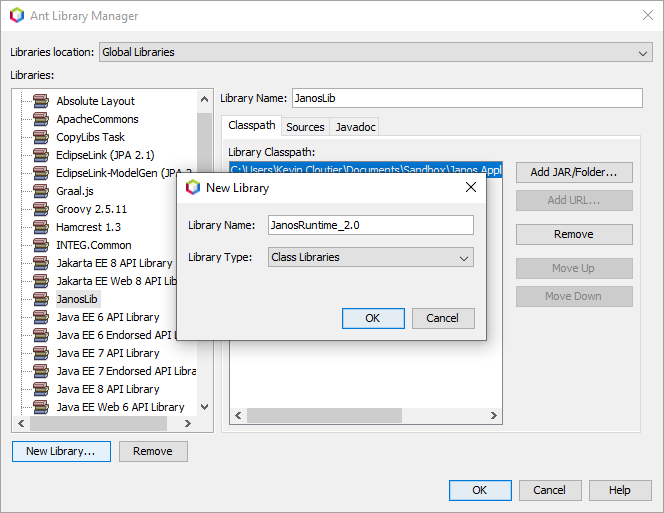Select the Hamcrest 1.3 library entry

[x=89, y=227]
